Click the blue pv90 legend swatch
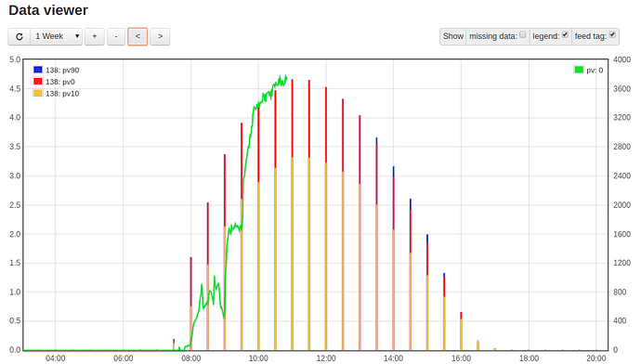Screen dimensions: 641x364 tap(38, 70)
